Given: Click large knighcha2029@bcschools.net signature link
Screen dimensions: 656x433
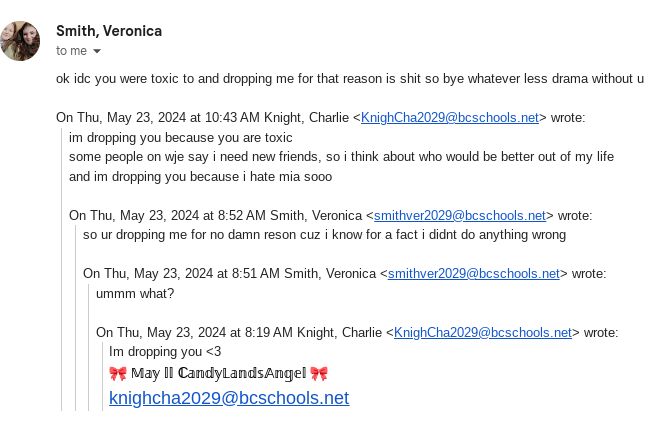Looking at the screenshot, I should pyautogui.click(x=229, y=398).
